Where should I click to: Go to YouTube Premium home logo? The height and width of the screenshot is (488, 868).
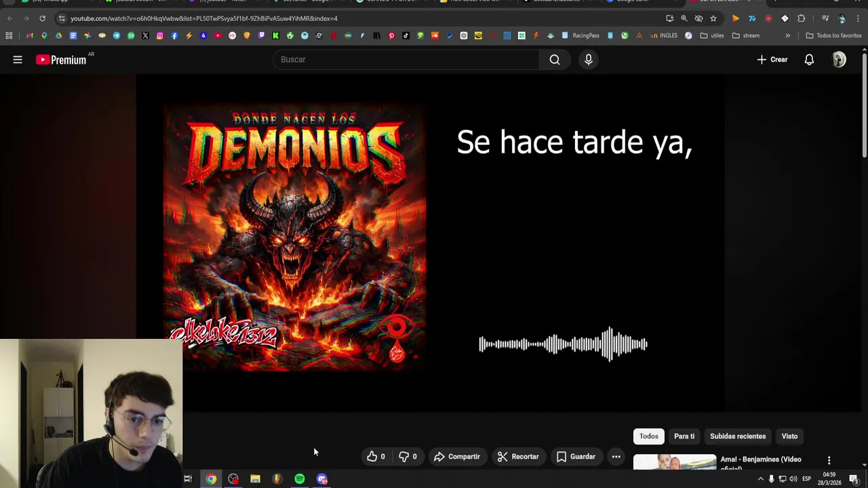[62, 60]
